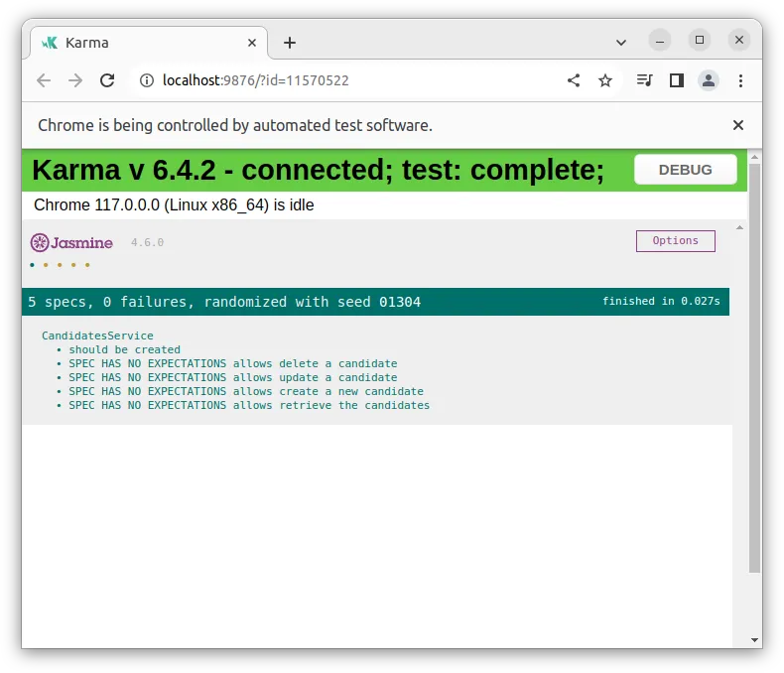The height and width of the screenshot is (673, 784).
Task: Minimize the Chrome window
Action: [x=660, y=41]
